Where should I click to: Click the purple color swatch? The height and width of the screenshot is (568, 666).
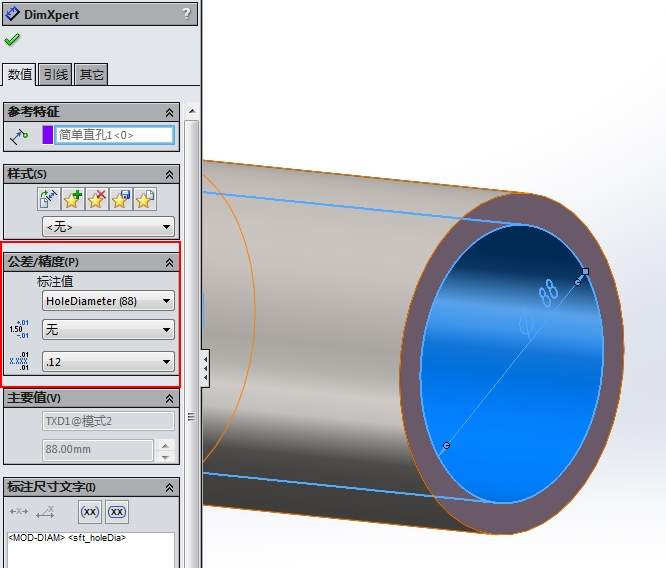coord(48,135)
